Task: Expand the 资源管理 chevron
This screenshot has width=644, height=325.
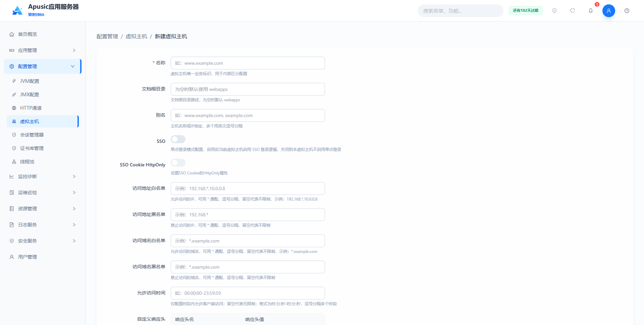Action: point(74,209)
